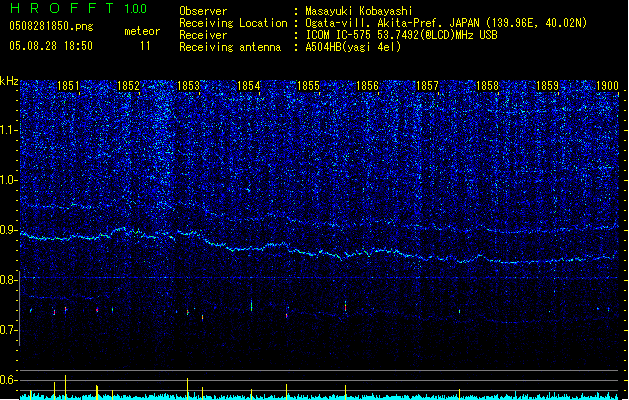Pick the 1859 time marker
629x400 pixels.
(547, 87)
